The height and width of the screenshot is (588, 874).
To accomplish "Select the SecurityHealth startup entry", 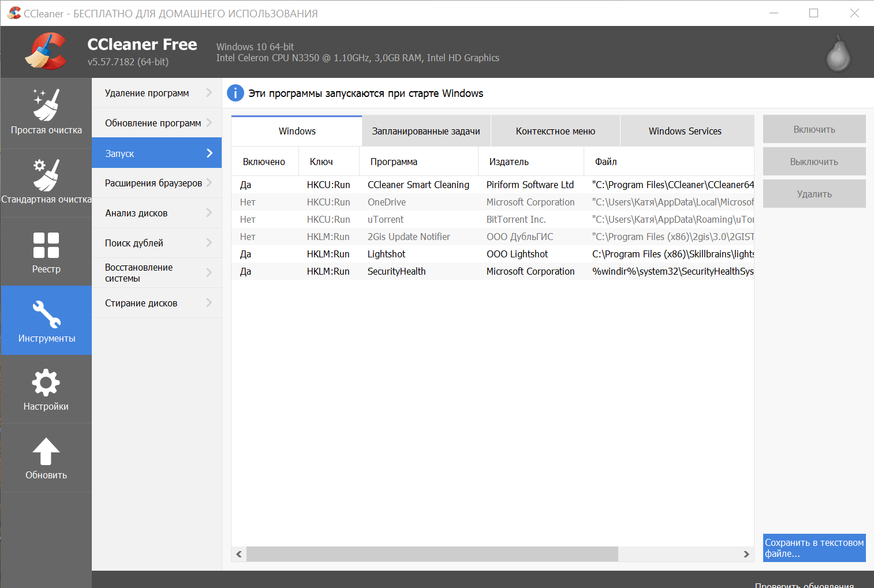I will pos(493,271).
